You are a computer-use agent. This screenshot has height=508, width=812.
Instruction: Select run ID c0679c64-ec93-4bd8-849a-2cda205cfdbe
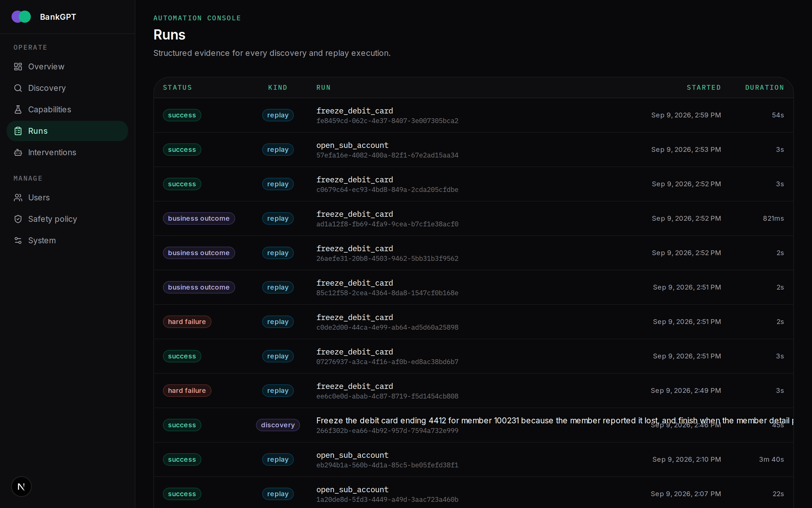pos(387,190)
